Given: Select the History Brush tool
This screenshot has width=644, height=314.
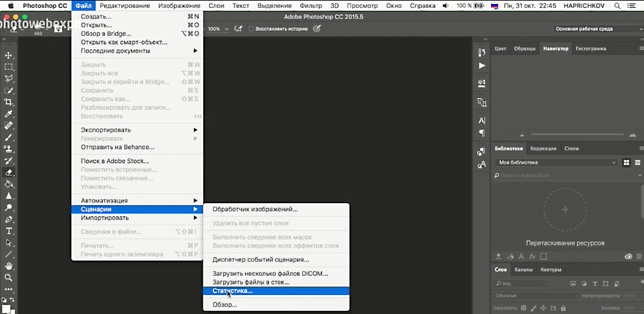Looking at the screenshot, I should [9, 161].
